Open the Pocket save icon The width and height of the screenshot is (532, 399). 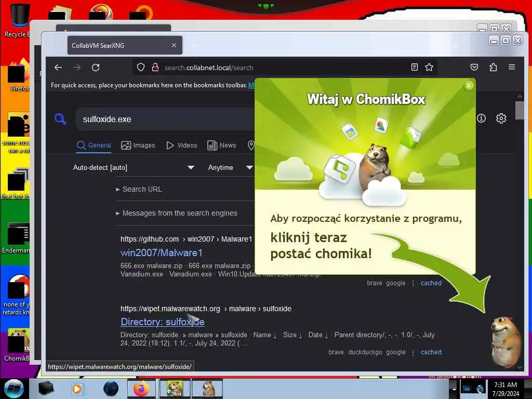(474, 67)
